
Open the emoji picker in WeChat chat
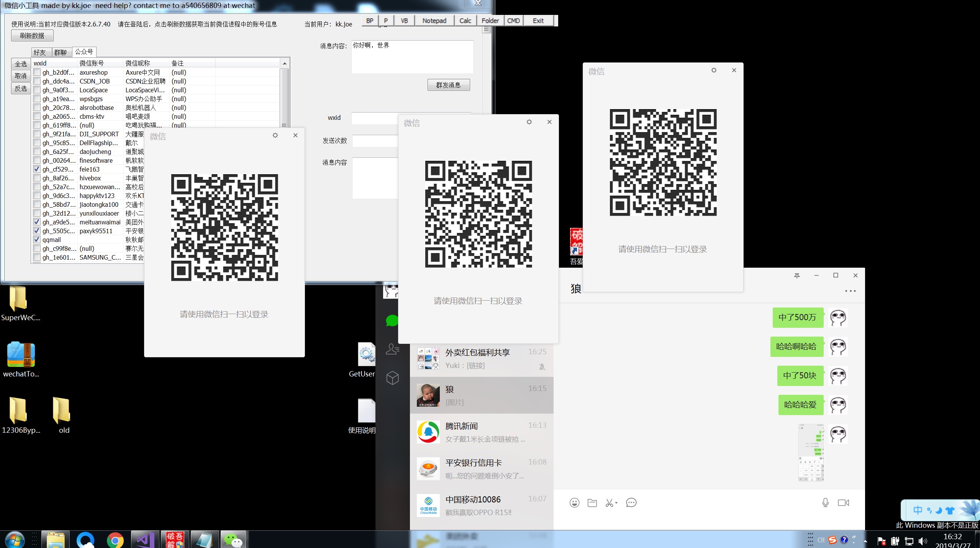574,503
